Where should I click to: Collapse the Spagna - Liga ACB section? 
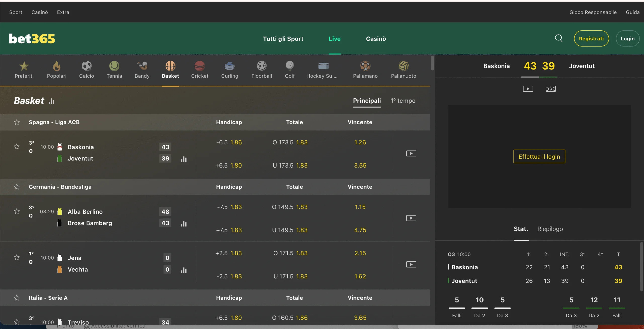click(54, 122)
